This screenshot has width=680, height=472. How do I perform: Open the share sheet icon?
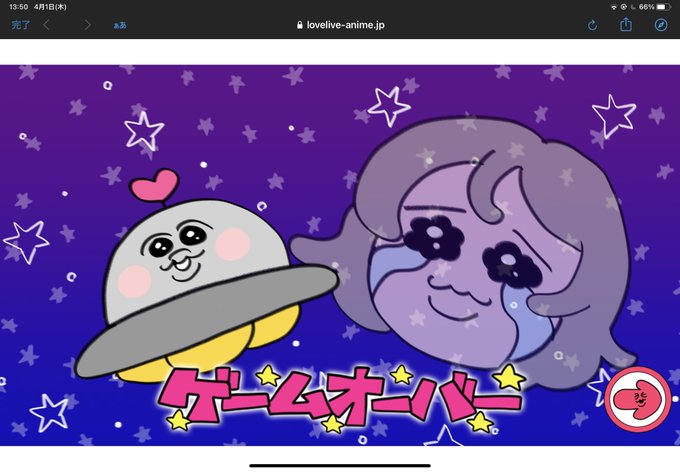click(x=626, y=25)
